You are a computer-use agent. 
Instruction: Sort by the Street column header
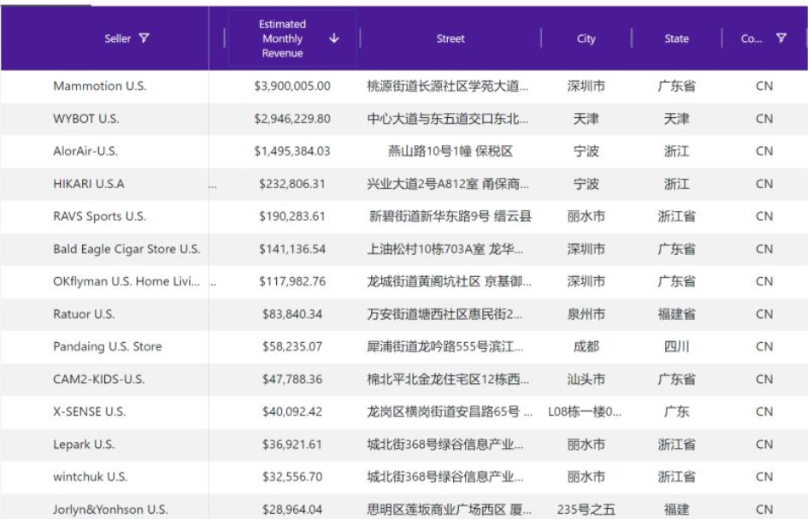coord(450,38)
